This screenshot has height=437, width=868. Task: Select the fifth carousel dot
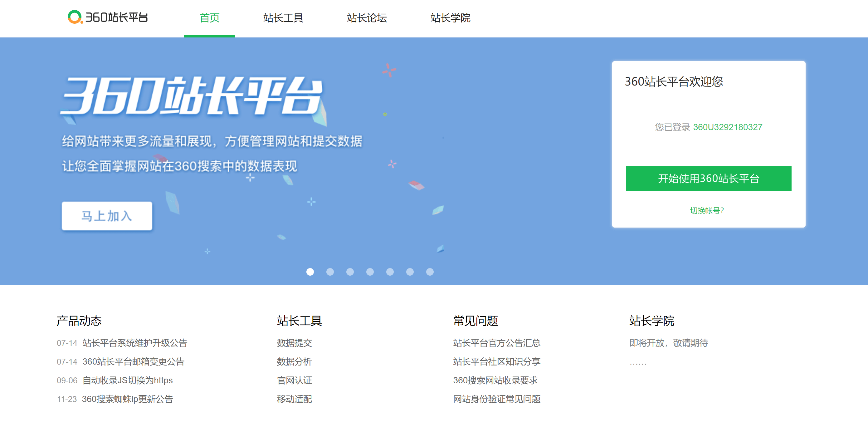coord(390,272)
